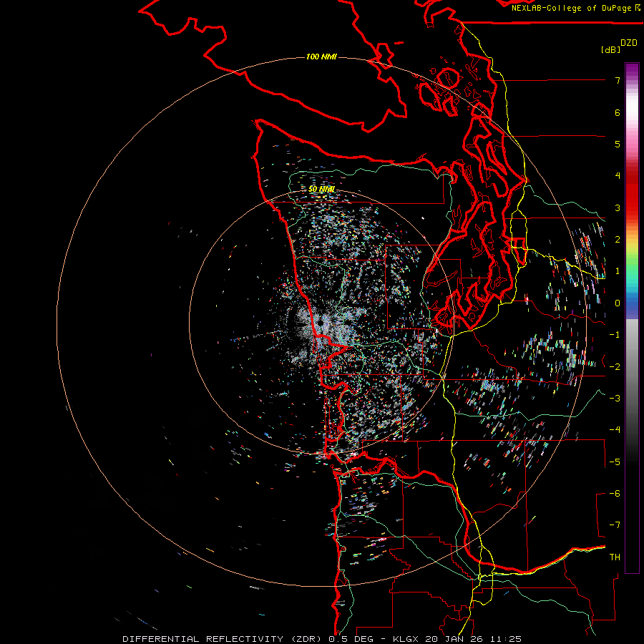Image resolution: width=644 pixels, height=644 pixels.
Task: Click the radar site center black dot
Action: click(320, 323)
